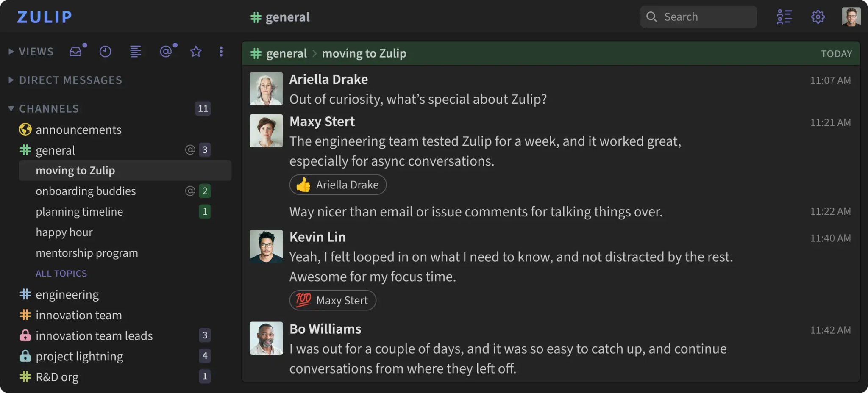This screenshot has height=393, width=868.
Task: Open the Combined feed icon
Action: [x=135, y=51]
